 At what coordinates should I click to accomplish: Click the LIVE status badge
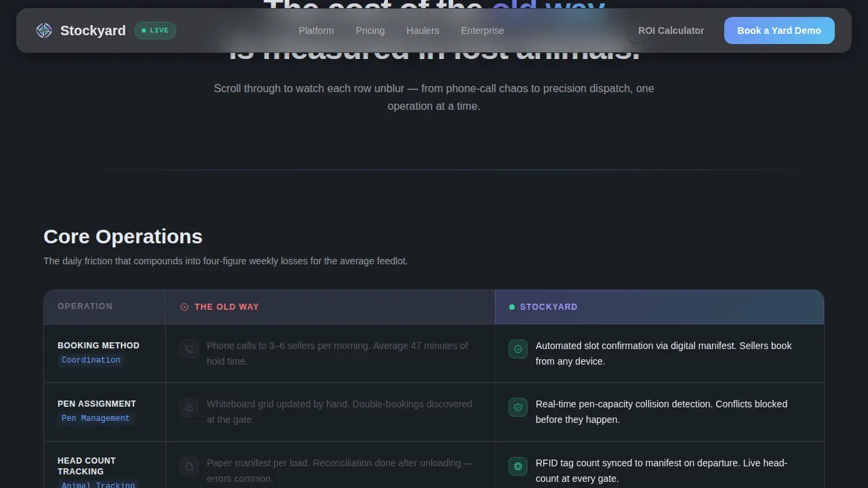coord(155,30)
